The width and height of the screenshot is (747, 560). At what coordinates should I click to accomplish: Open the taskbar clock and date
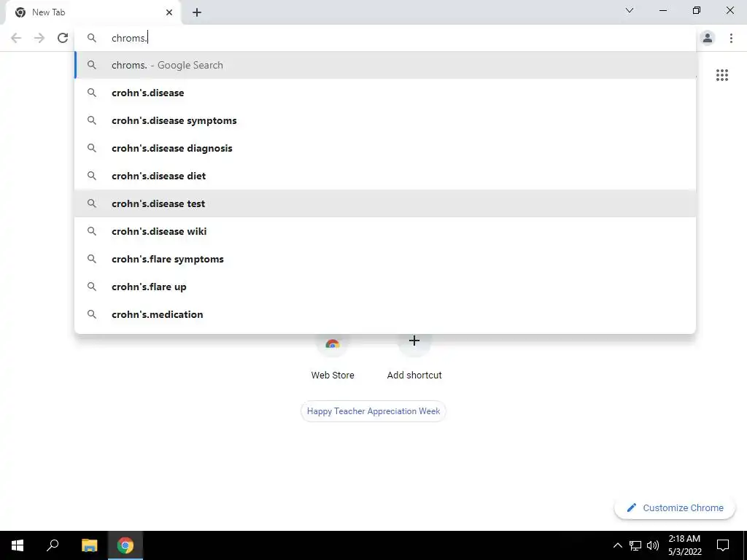pos(684,545)
